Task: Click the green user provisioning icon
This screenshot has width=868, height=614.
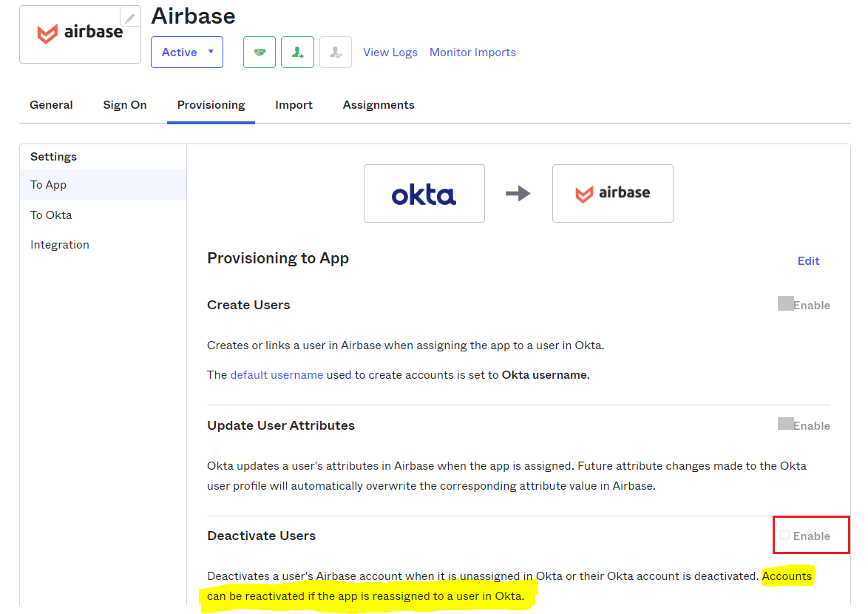Action: point(297,53)
